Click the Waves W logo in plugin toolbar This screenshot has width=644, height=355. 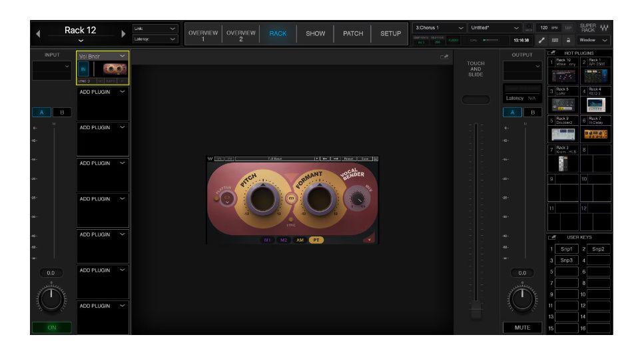click(x=210, y=159)
